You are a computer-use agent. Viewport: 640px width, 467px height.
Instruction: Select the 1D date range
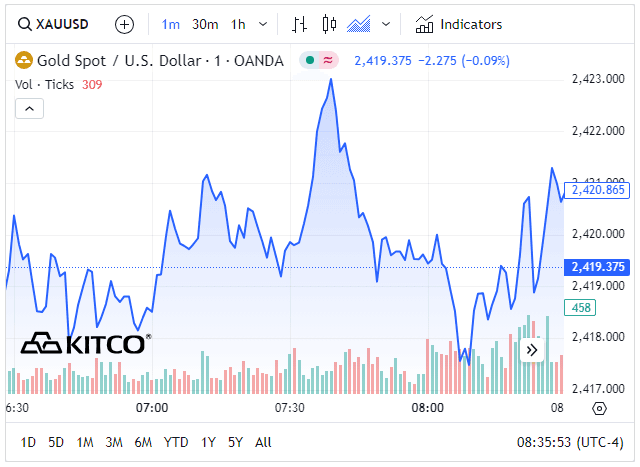pos(28,442)
